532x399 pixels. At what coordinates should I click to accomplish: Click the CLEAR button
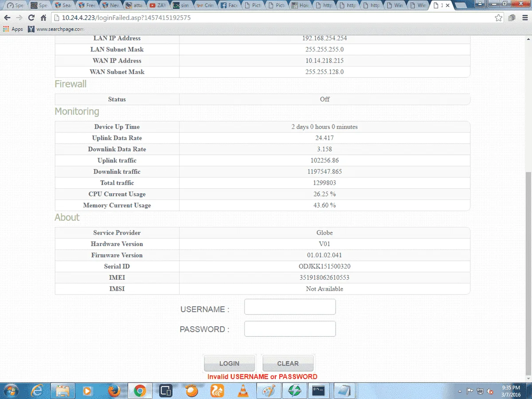point(288,363)
